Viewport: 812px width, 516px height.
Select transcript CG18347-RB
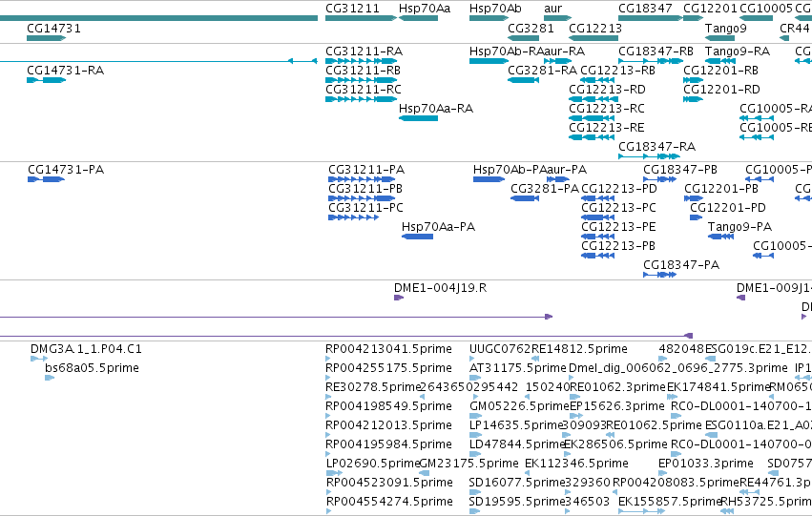point(651,61)
